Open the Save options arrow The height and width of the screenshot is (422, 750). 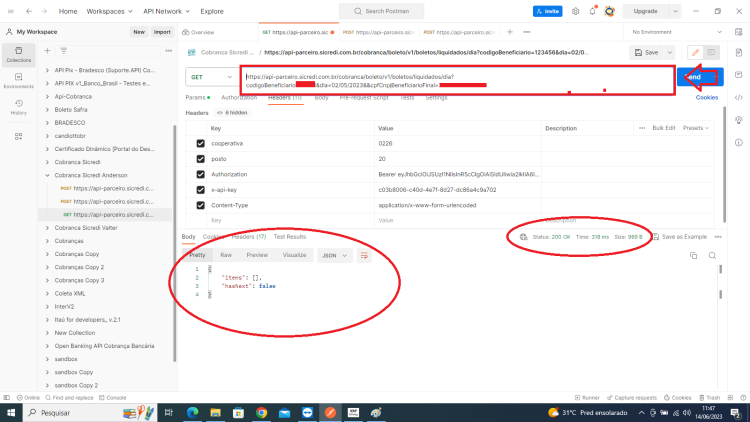pyautogui.click(x=670, y=53)
